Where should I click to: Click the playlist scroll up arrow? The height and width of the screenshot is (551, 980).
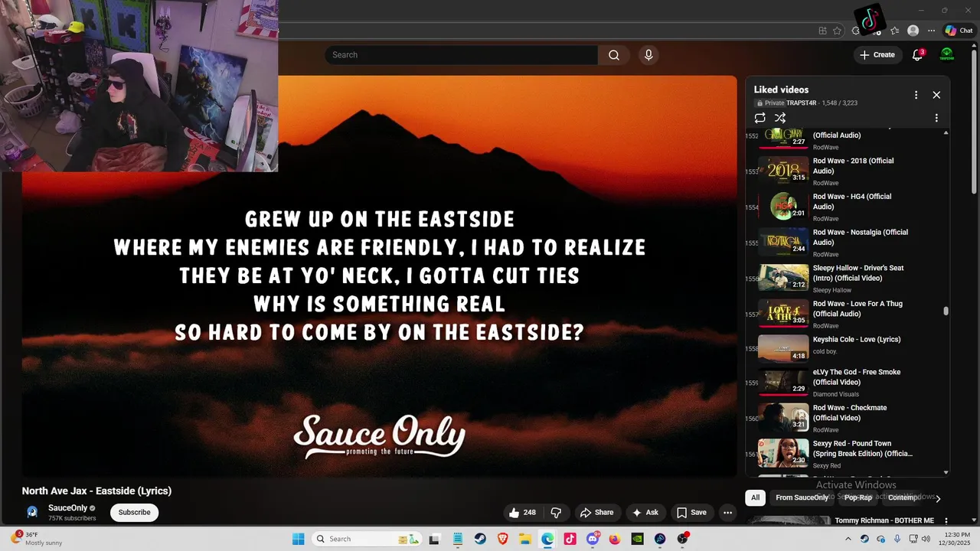click(946, 132)
